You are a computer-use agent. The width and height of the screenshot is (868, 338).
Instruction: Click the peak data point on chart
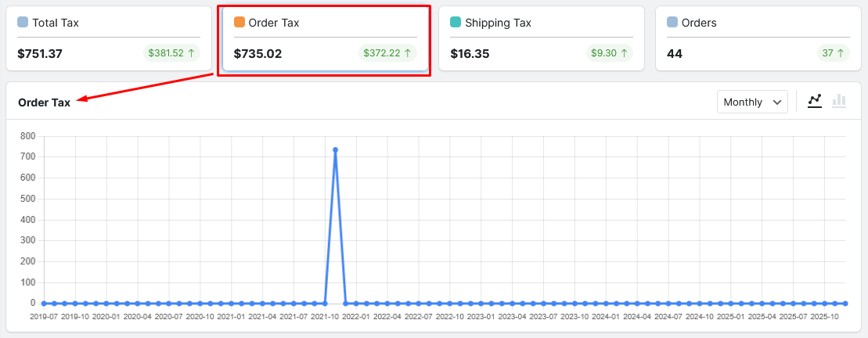click(335, 149)
